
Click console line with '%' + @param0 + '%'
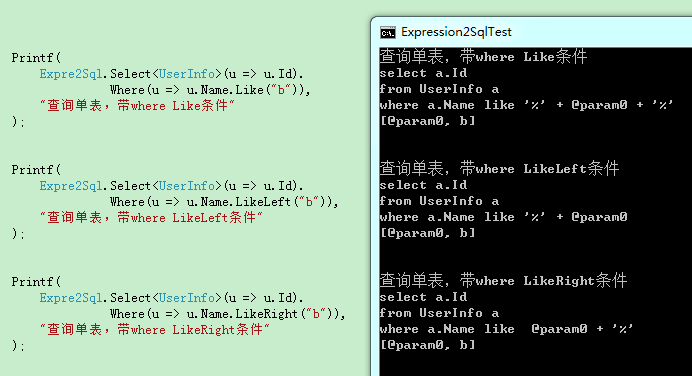point(526,105)
